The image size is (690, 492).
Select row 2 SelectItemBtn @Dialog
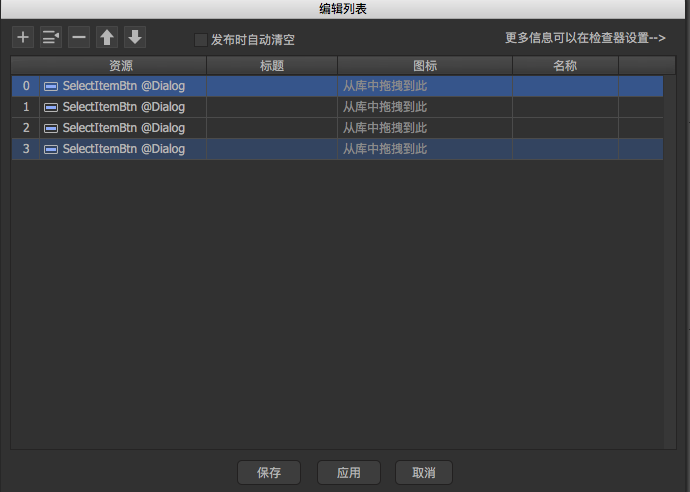(x=123, y=128)
